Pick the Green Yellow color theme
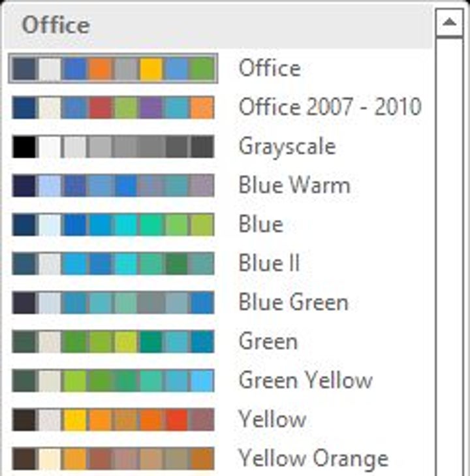 [305, 380]
